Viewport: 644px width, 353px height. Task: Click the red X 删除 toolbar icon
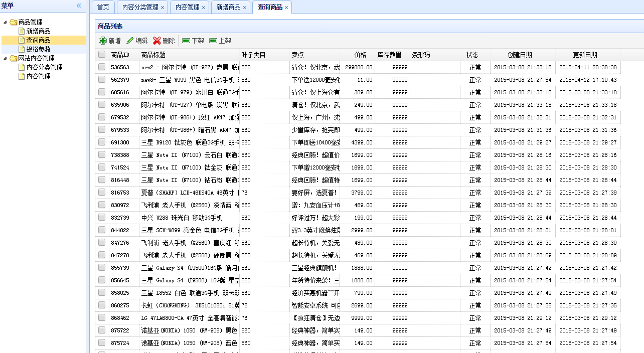[x=157, y=41]
